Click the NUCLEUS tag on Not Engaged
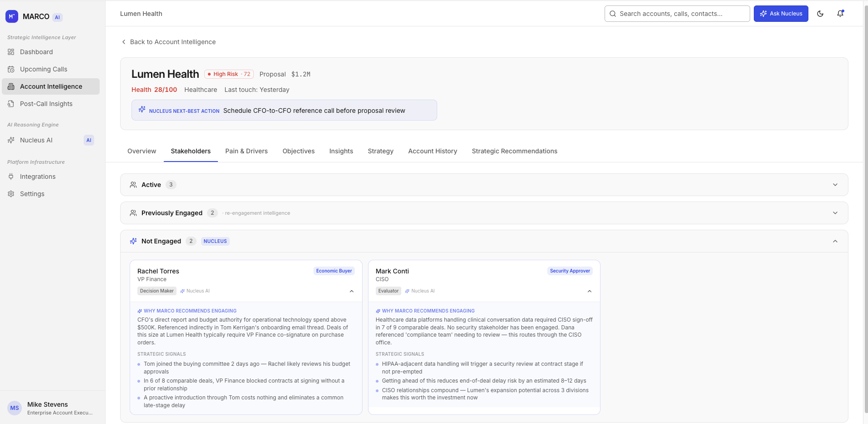Viewport: 868px width, 424px height. coord(215,241)
